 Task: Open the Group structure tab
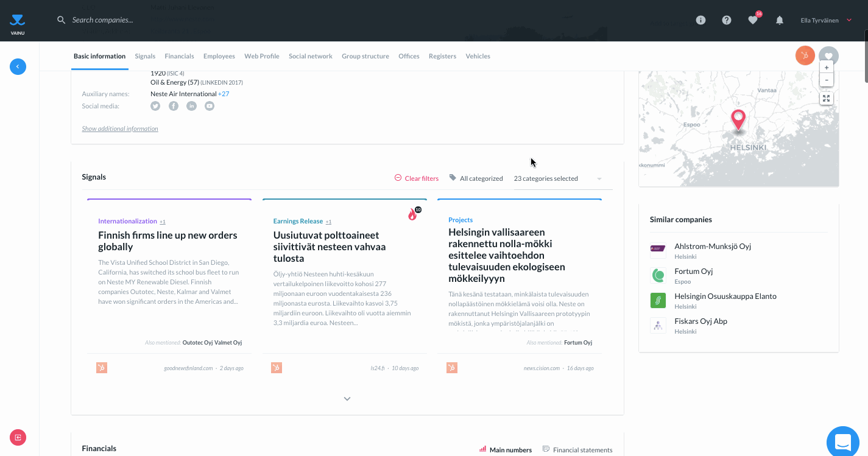(365, 56)
